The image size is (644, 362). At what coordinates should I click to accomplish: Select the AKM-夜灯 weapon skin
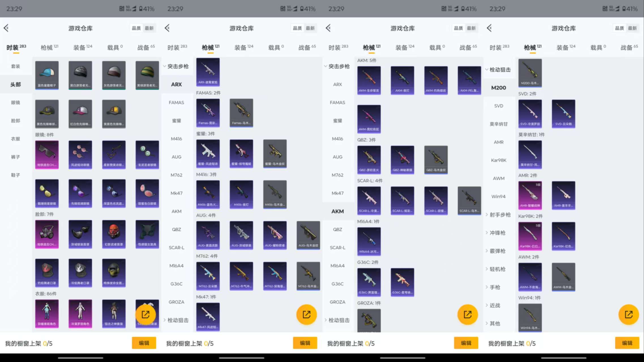[402, 80]
